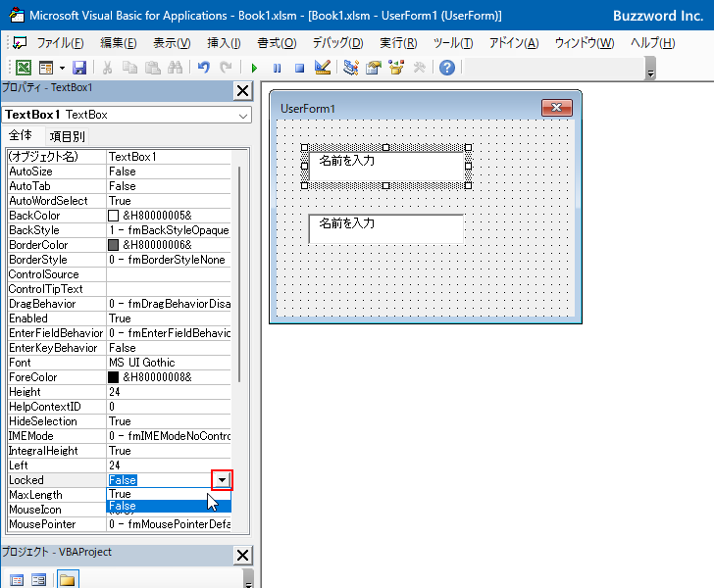Click the Undo arrow icon
This screenshot has width=714, height=588.
(x=204, y=68)
